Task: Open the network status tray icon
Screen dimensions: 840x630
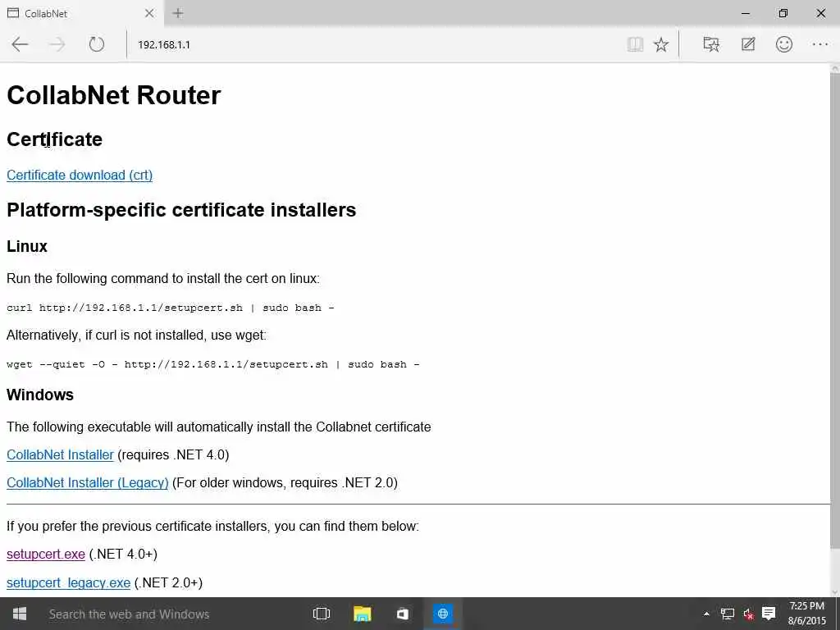Action: pyautogui.click(x=727, y=614)
